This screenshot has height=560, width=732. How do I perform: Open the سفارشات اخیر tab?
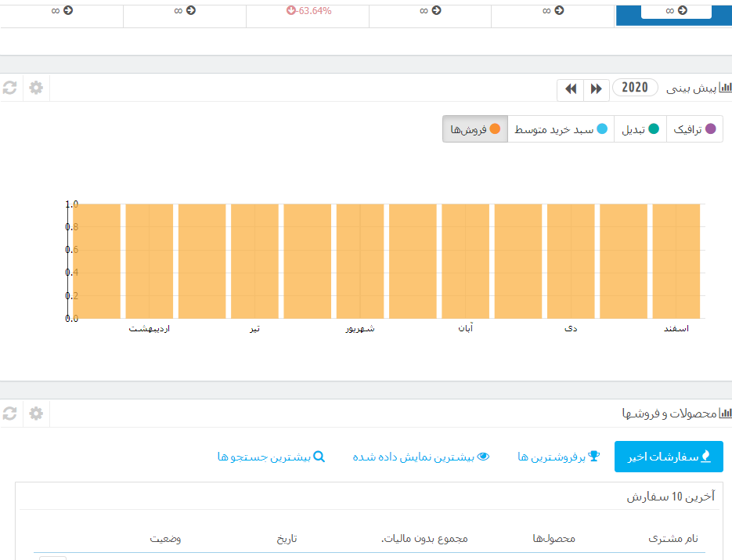669,457
